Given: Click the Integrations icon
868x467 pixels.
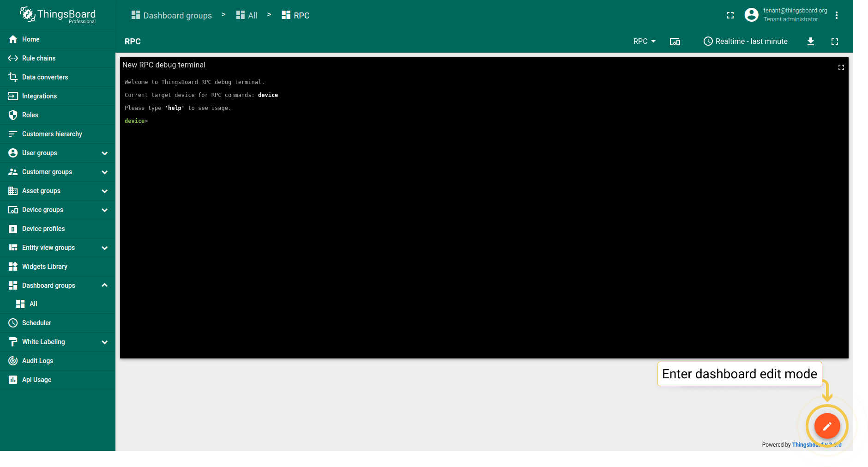Looking at the screenshot, I should click(x=13, y=96).
